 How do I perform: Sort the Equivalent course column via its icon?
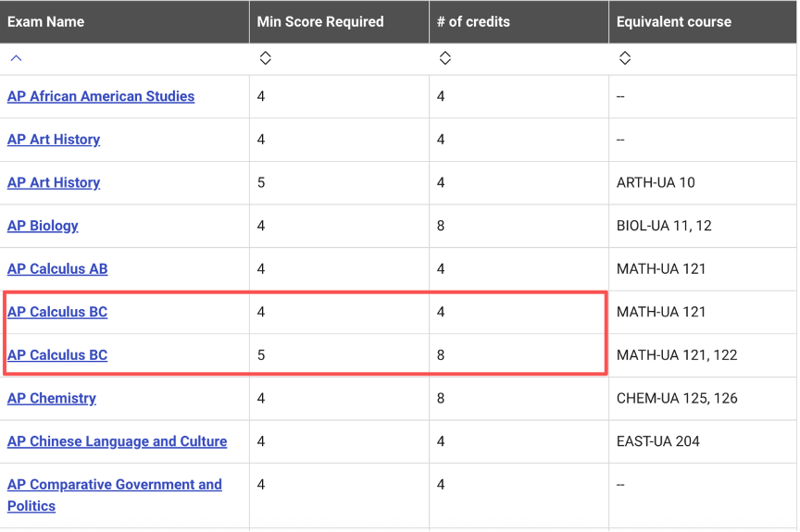point(624,58)
